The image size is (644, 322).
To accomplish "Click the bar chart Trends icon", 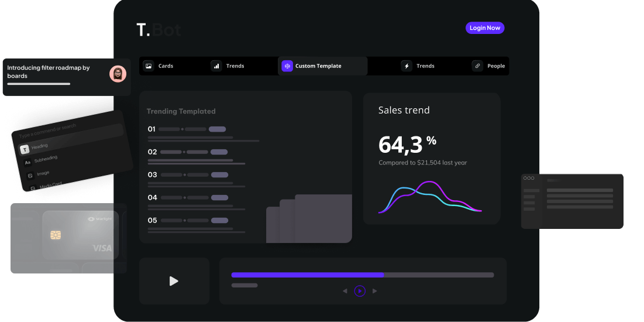I will [216, 66].
